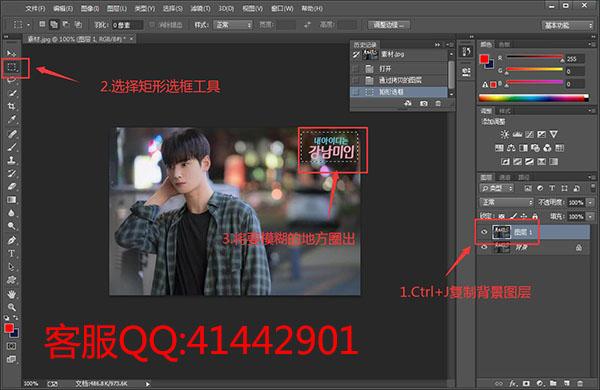600x390 pixels.
Task: Select the Eyedropper tool
Action: 12,119
